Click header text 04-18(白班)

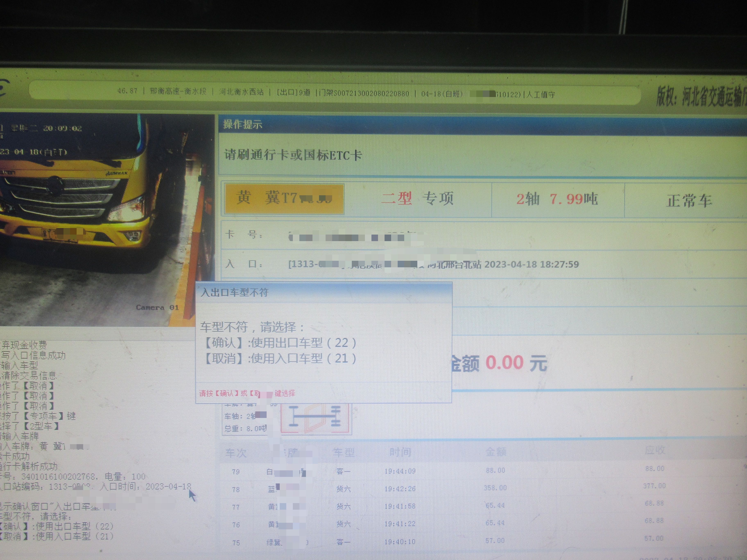(x=442, y=94)
